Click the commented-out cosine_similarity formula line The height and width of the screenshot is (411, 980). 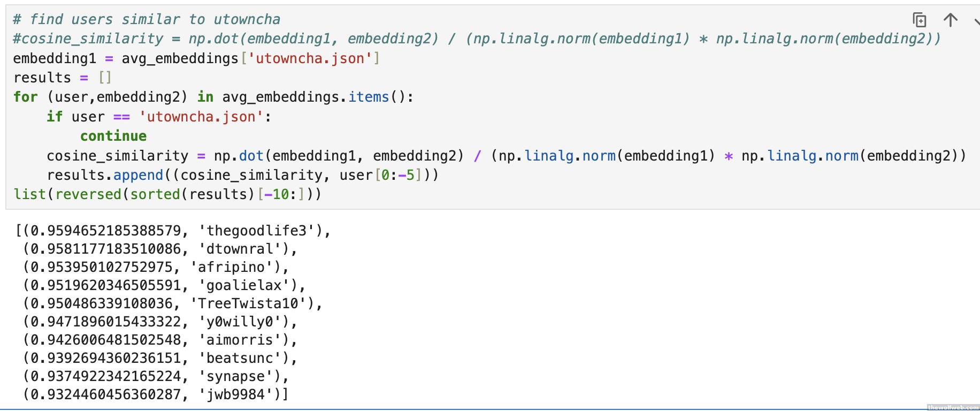pyautogui.click(x=476, y=39)
